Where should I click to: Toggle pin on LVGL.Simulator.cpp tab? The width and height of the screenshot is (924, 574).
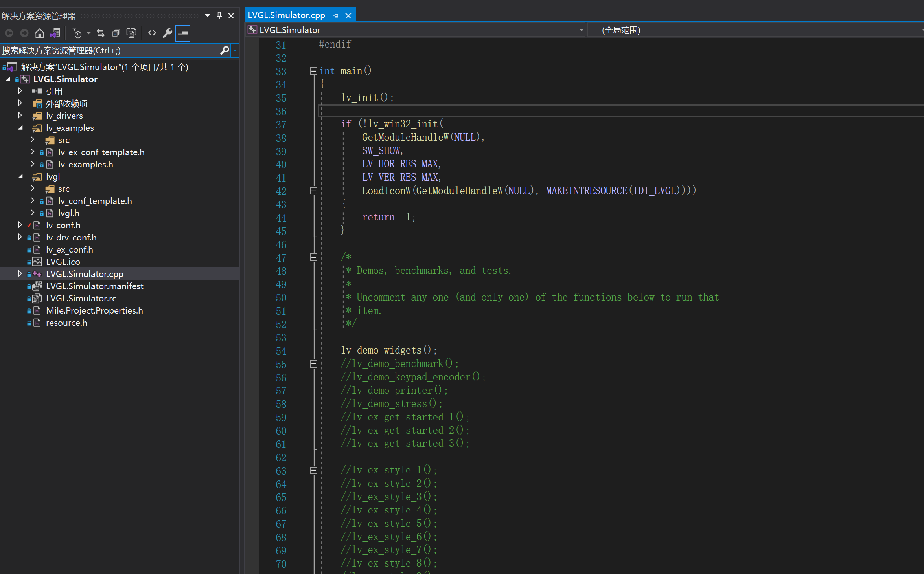335,16
